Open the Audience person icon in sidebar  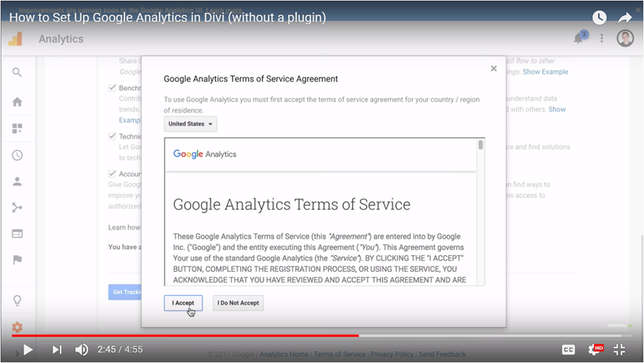click(17, 181)
